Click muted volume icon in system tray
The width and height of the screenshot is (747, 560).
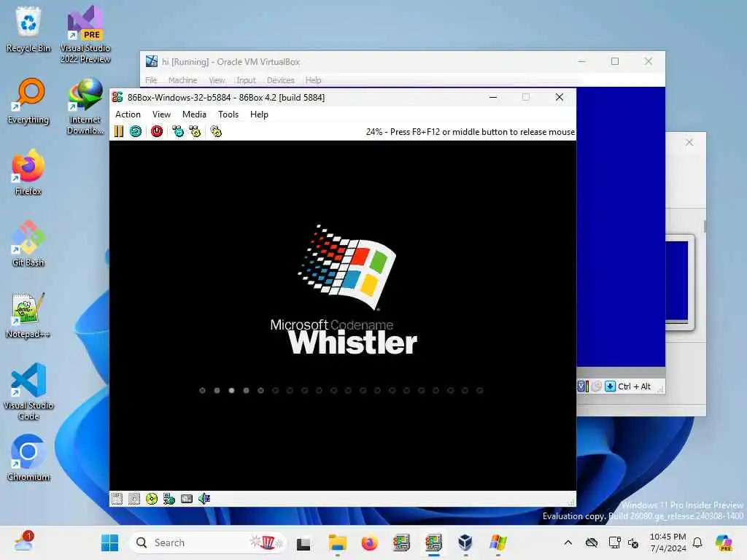[633, 542]
